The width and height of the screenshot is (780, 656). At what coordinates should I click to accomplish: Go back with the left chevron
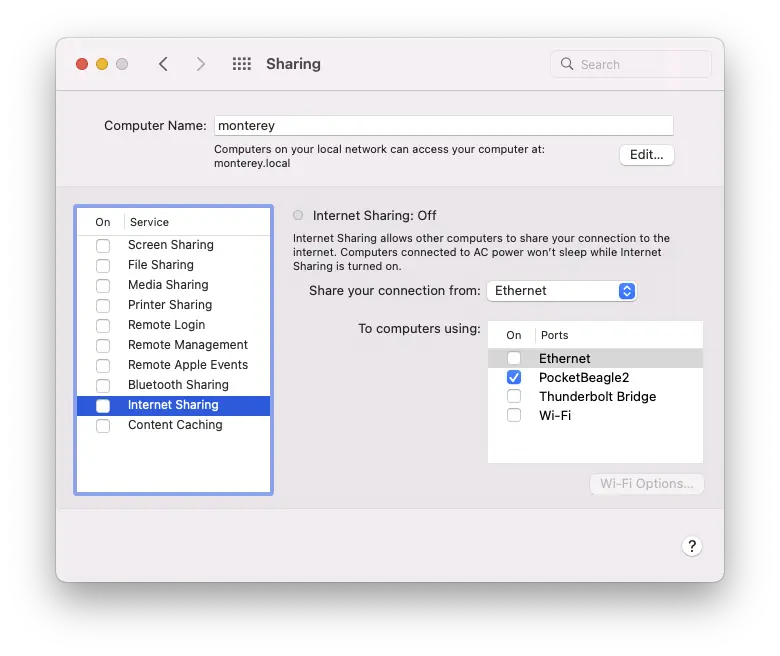pyautogui.click(x=163, y=64)
